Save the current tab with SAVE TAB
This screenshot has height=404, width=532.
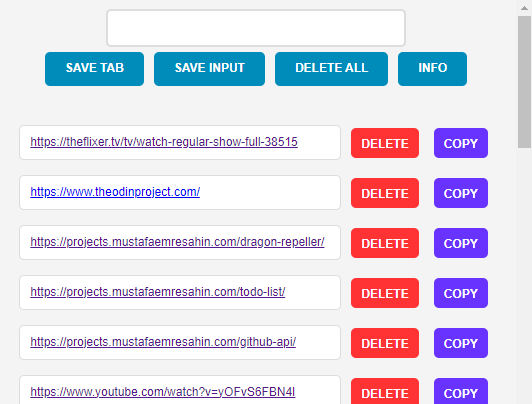pos(94,69)
